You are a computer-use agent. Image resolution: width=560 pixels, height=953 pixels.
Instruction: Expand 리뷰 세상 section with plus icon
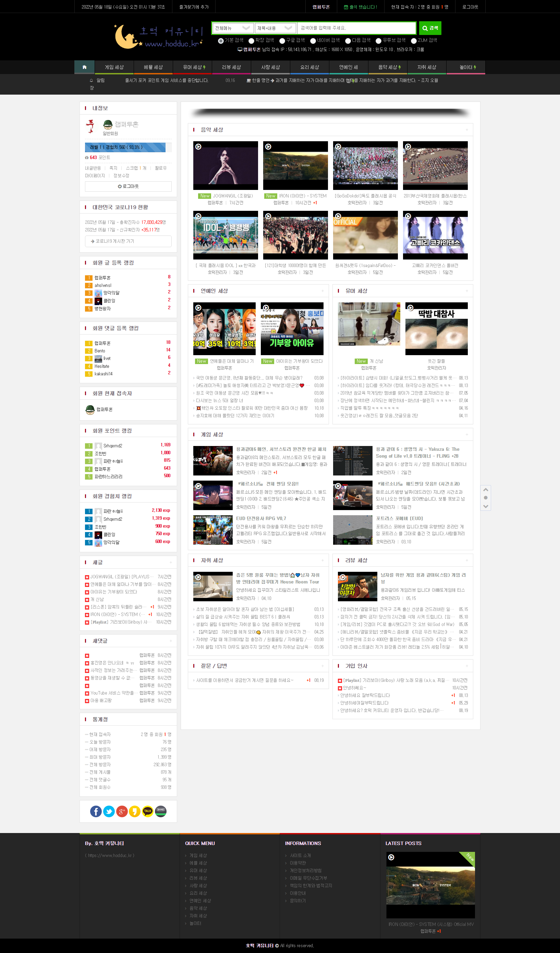tap(467, 560)
